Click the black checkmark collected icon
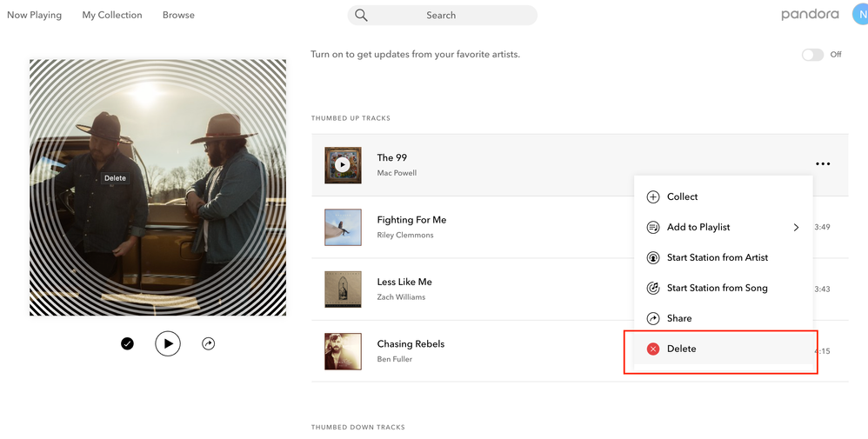The height and width of the screenshot is (439, 868). (x=127, y=343)
